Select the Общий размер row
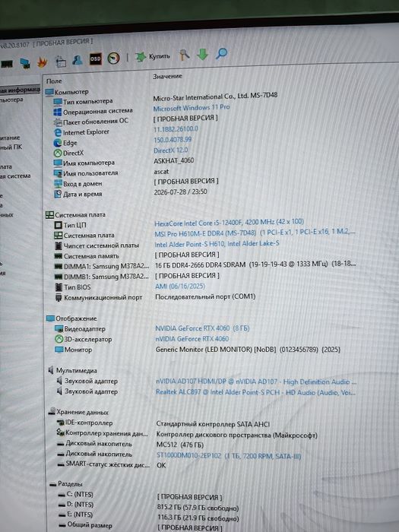This screenshot has width=399, height=532. click(85, 525)
